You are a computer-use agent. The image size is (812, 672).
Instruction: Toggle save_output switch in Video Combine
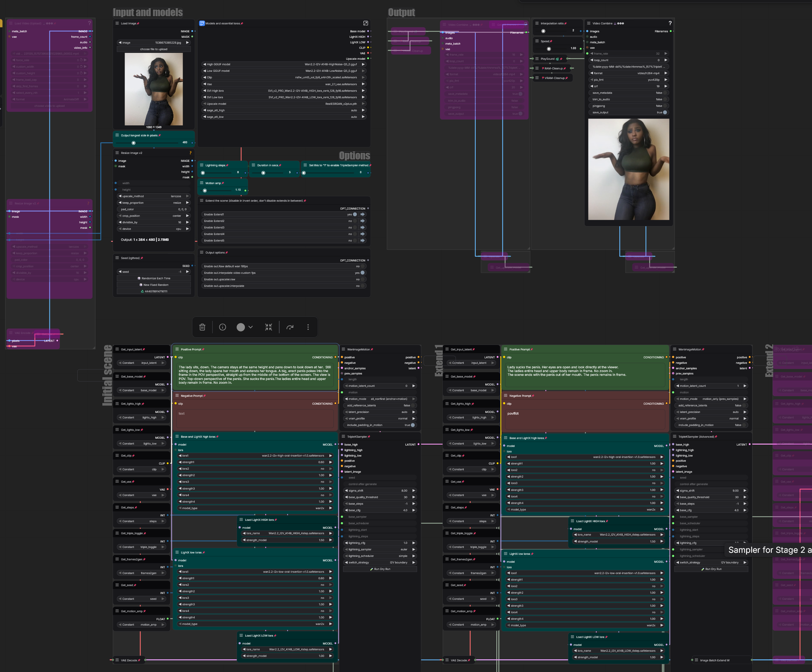665,113
